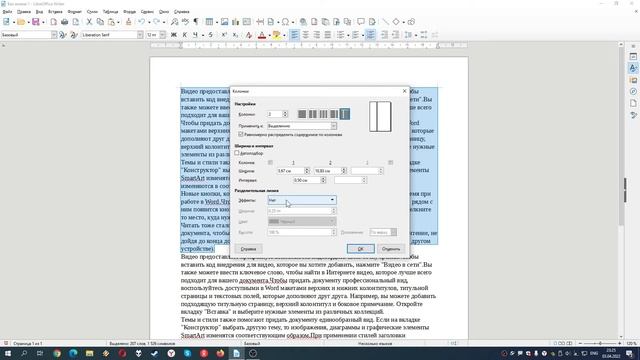The image size is (640, 360).
Task: Open the Navigator panel in sidebar
Action: pyautogui.click(x=633, y=91)
